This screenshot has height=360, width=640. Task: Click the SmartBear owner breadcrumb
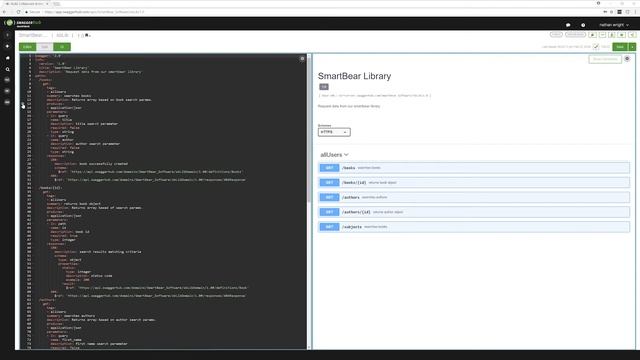click(x=33, y=36)
